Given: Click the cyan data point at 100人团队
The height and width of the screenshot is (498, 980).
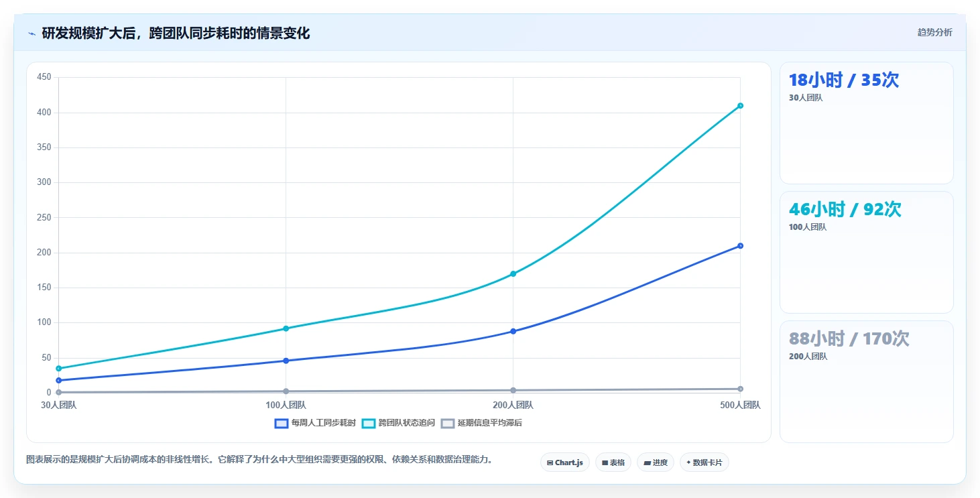Looking at the screenshot, I should [x=286, y=328].
